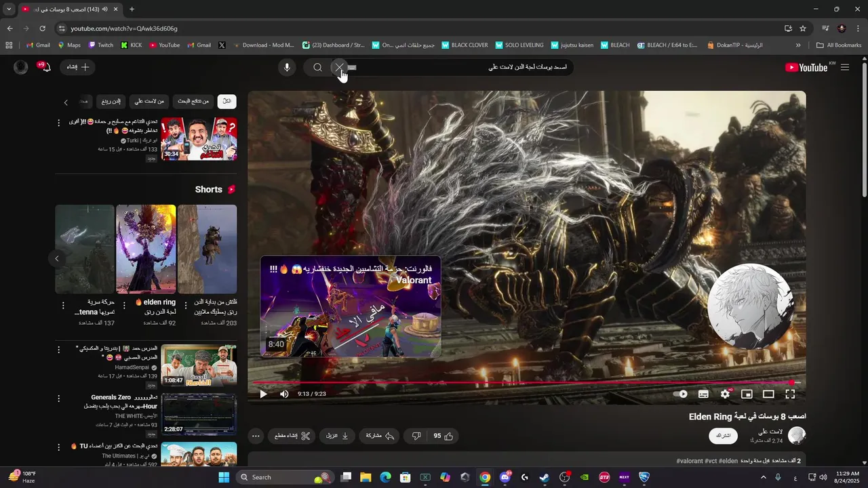This screenshot has height=488, width=868.
Task: Open the Twitch bookmark
Action: [100, 45]
